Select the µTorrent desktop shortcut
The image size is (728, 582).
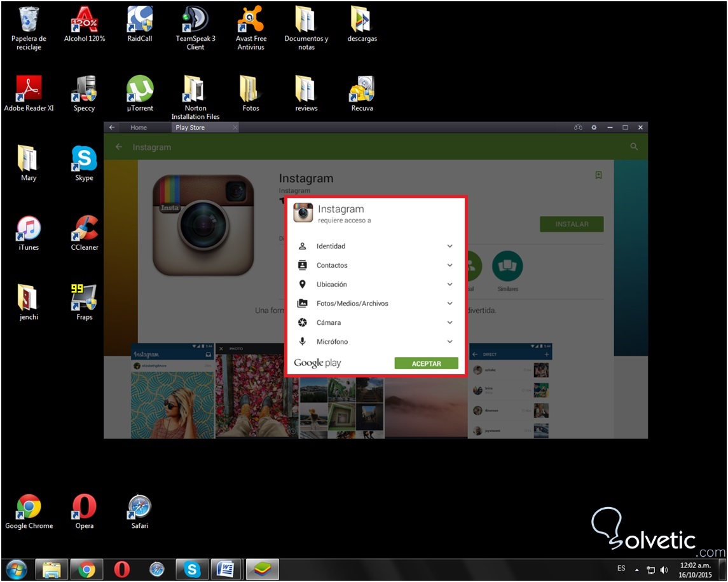coord(140,93)
